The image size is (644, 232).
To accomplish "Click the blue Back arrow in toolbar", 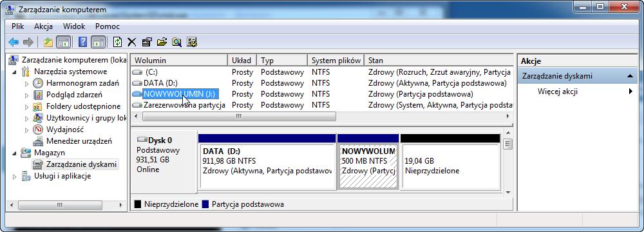I will (14, 42).
